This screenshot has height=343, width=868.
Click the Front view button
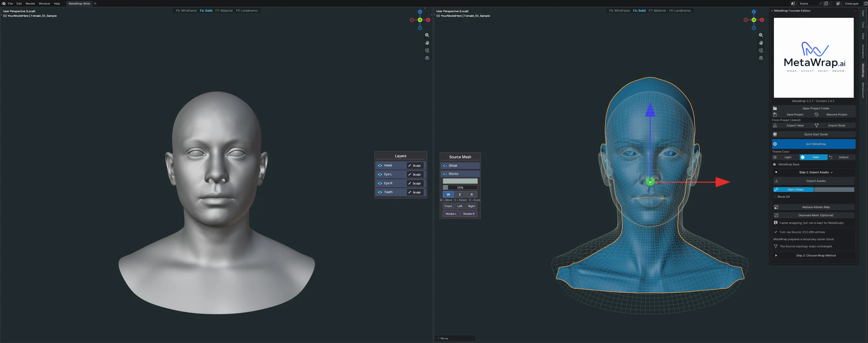click(448, 206)
